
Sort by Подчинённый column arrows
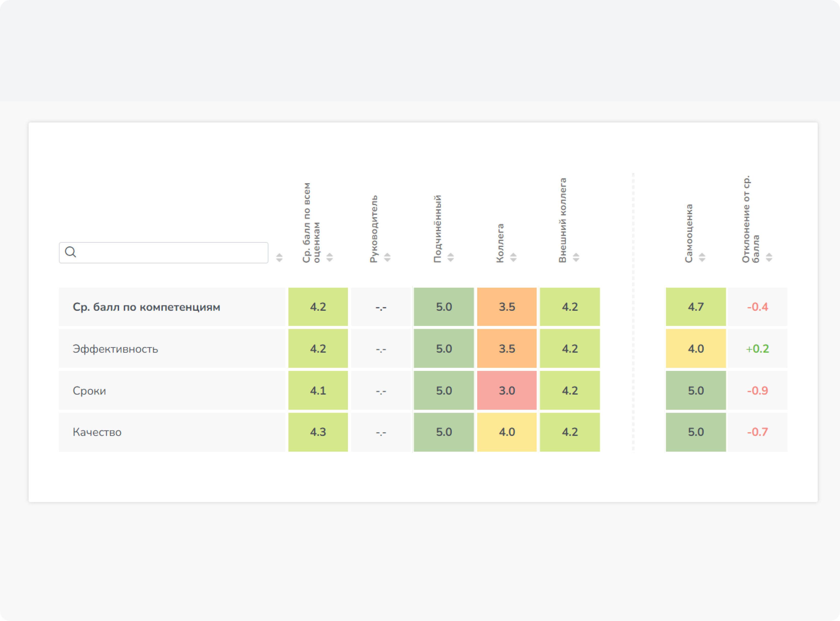(451, 257)
